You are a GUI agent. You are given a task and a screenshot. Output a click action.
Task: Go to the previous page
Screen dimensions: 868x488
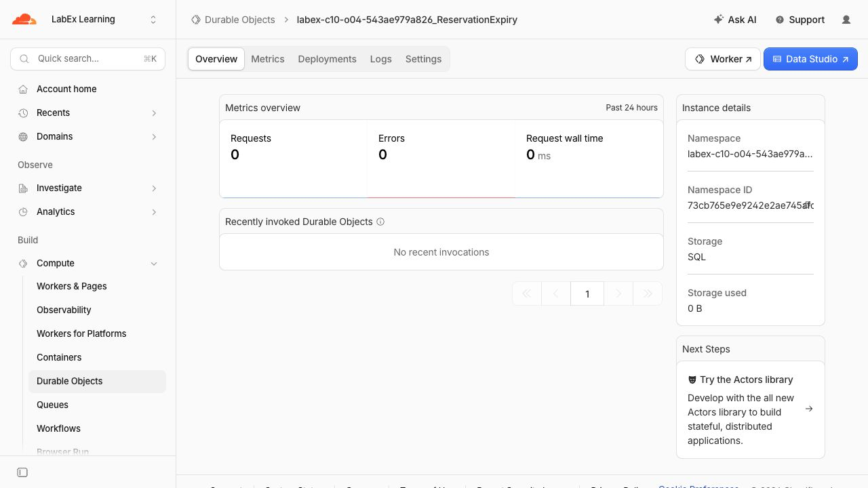pyautogui.click(x=556, y=293)
